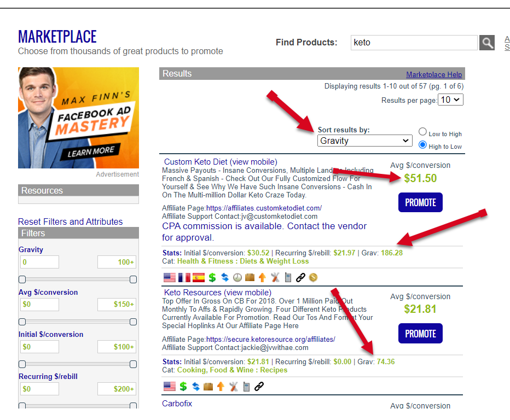This screenshot has width=510, height=420.
Task: Click the Resources panel header
Action: coord(78,190)
